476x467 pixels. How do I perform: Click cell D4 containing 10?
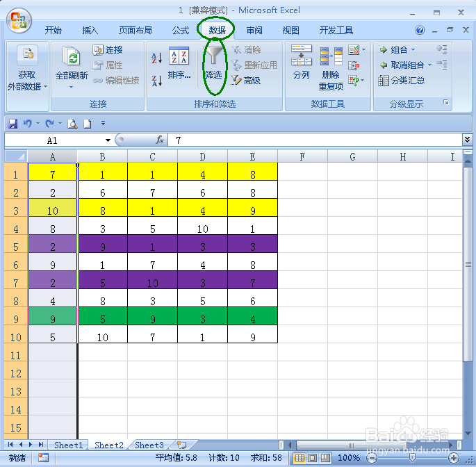point(202,226)
